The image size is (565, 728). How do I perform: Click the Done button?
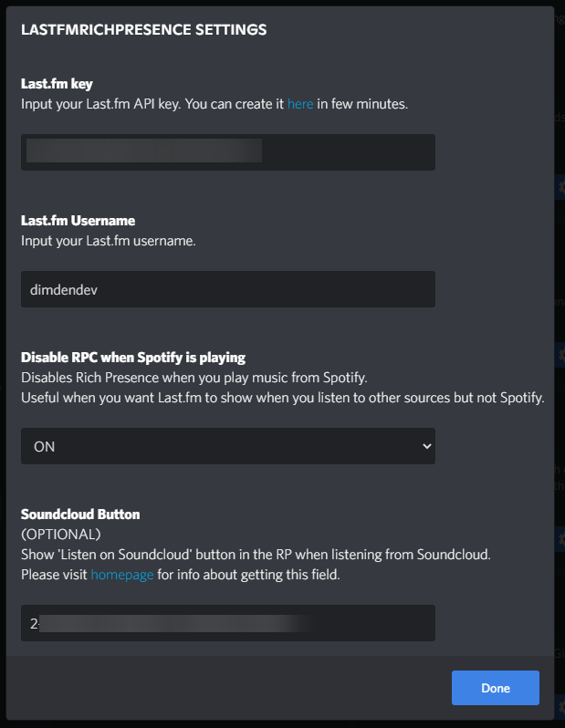coord(495,688)
